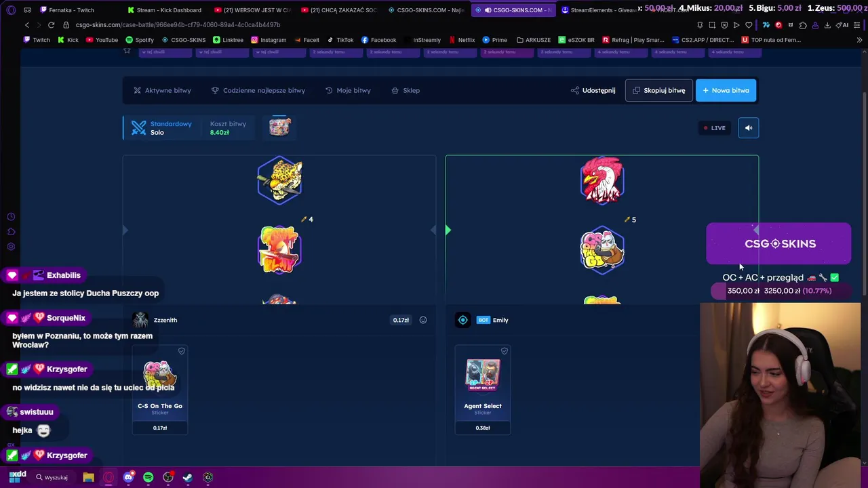This screenshot has width=868, height=488.
Task: Open Codzienne najlepsze bitwy tab
Action: (258, 90)
